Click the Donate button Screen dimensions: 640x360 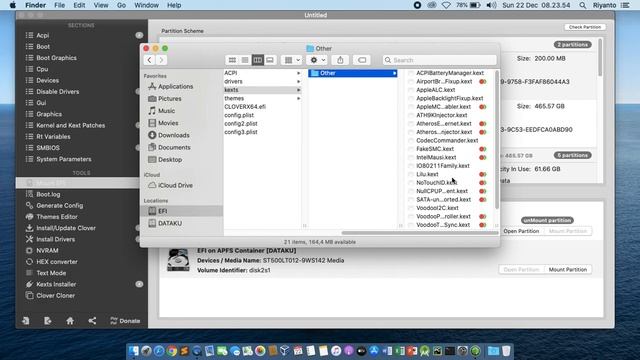125,321
